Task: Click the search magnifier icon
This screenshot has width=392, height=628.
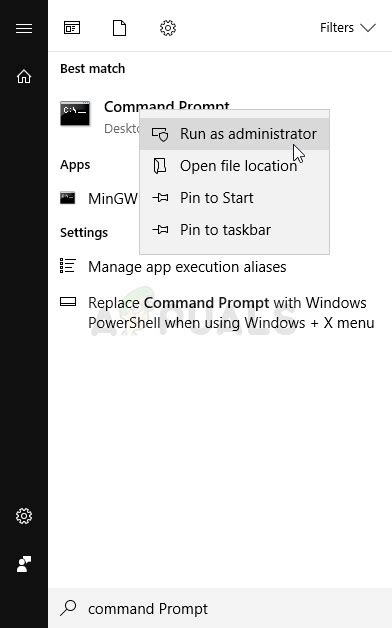Action: [68, 608]
